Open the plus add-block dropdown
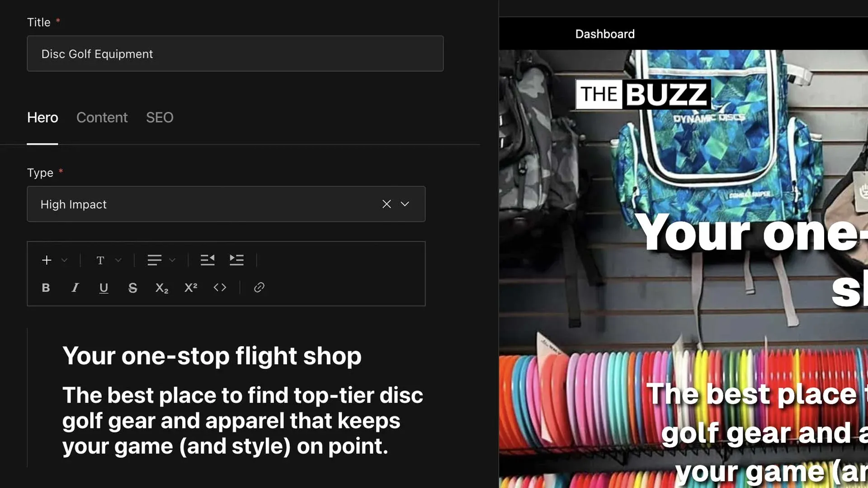This screenshot has width=868, height=488. coord(54,260)
